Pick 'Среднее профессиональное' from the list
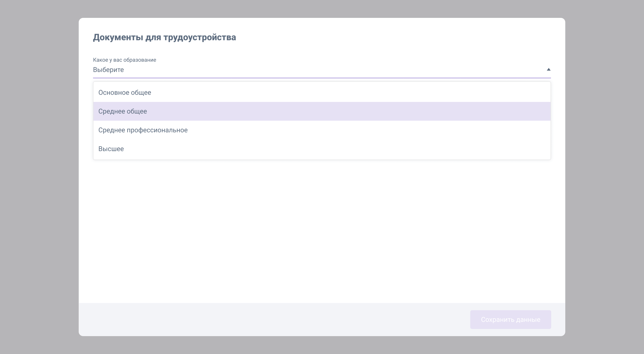Screen dimensions: 644x354 (143, 130)
